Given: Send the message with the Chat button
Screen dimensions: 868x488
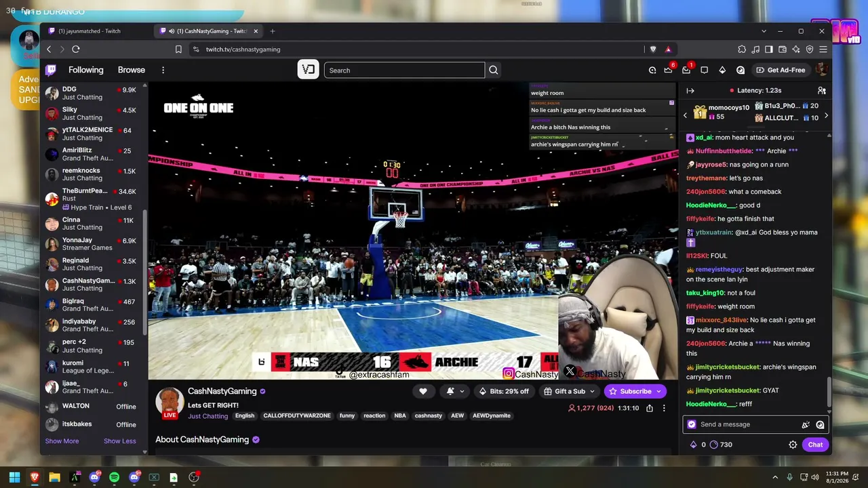Looking at the screenshot, I should coord(815,445).
